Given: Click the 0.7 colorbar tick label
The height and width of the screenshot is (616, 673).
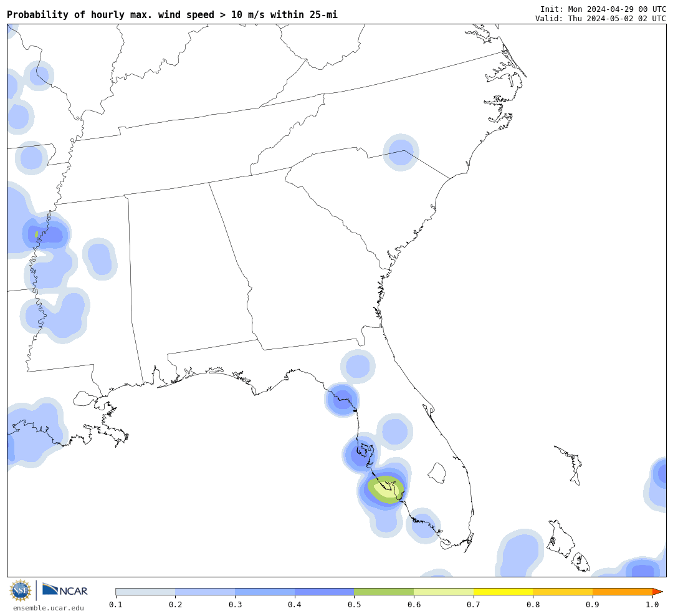Looking at the screenshot, I should [474, 605].
